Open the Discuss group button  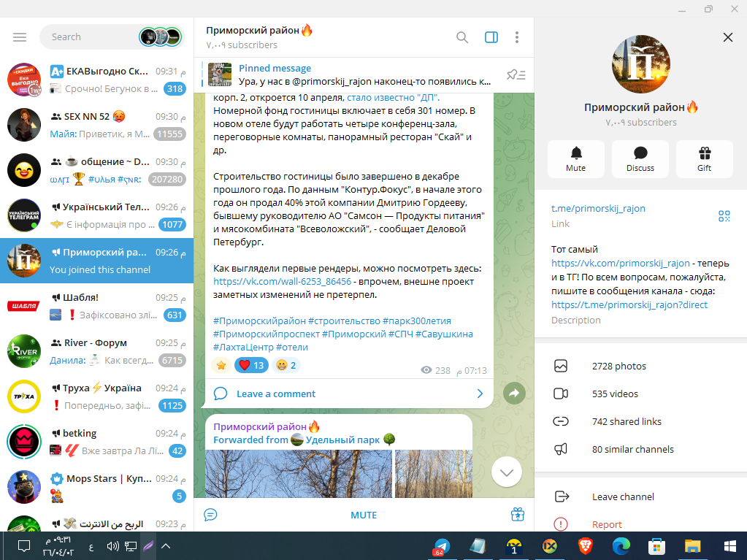tap(640, 159)
